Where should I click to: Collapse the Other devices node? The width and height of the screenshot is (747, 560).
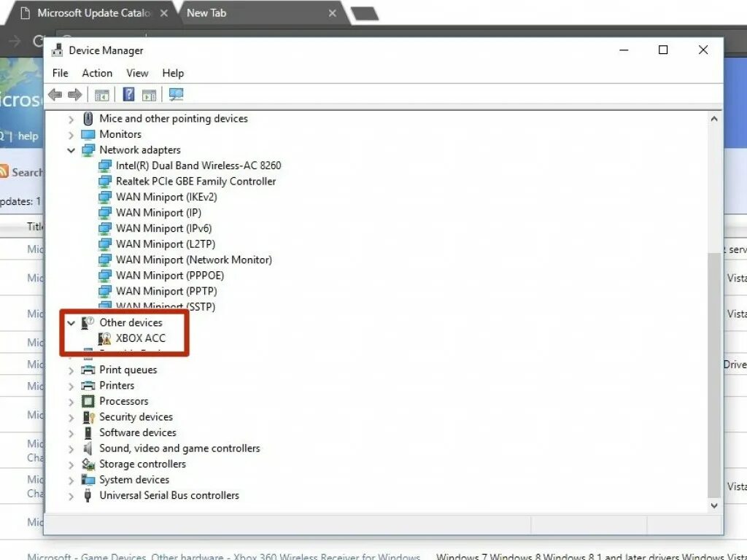pyautogui.click(x=71, y=323)
